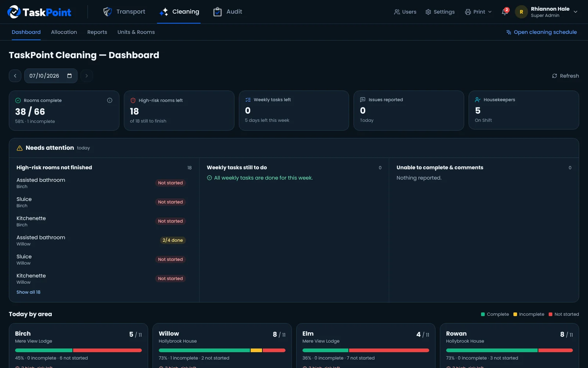The width and height of the screenshot is (588, 368).
Task: Switch to the Allocation tab
Action: point(64,32)
